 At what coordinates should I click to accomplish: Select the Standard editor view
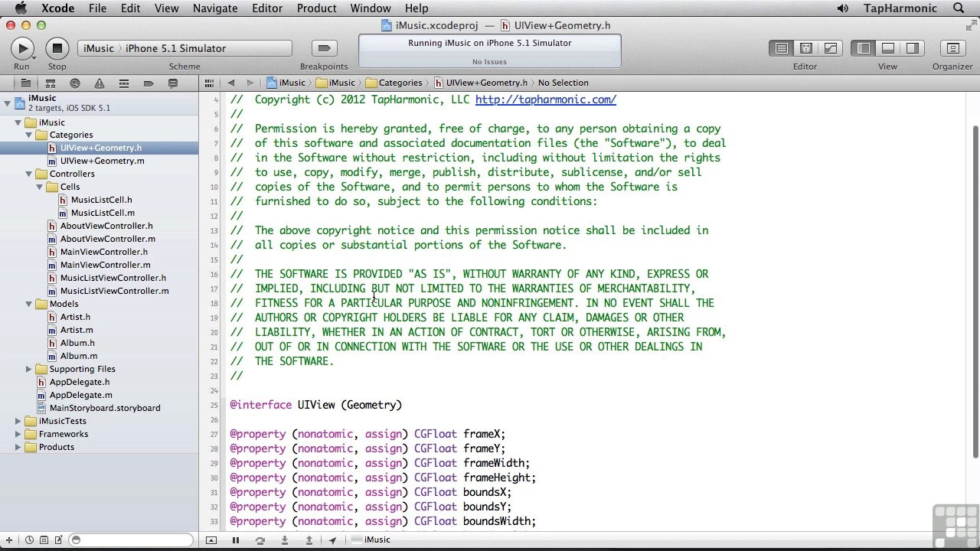click(781, 48)
